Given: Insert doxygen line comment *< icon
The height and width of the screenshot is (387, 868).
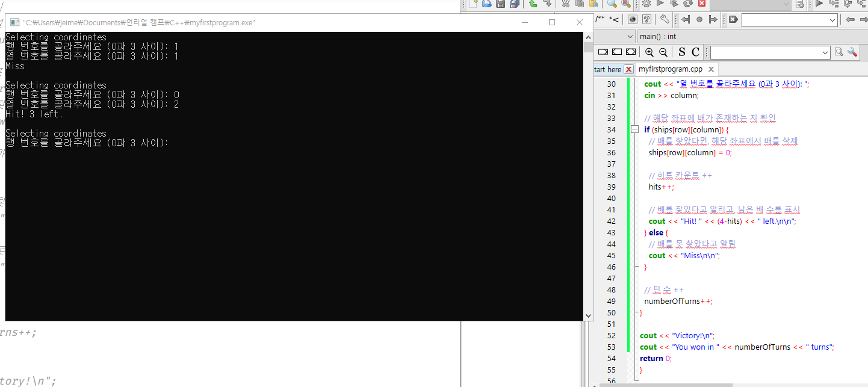Looking at the screenshot, I should tap(615, 19).
